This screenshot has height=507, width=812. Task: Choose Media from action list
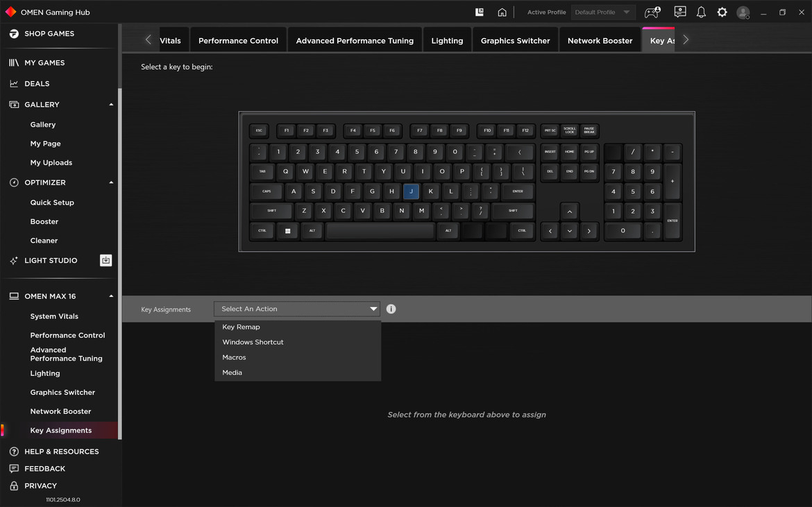(x=298, y=372)
